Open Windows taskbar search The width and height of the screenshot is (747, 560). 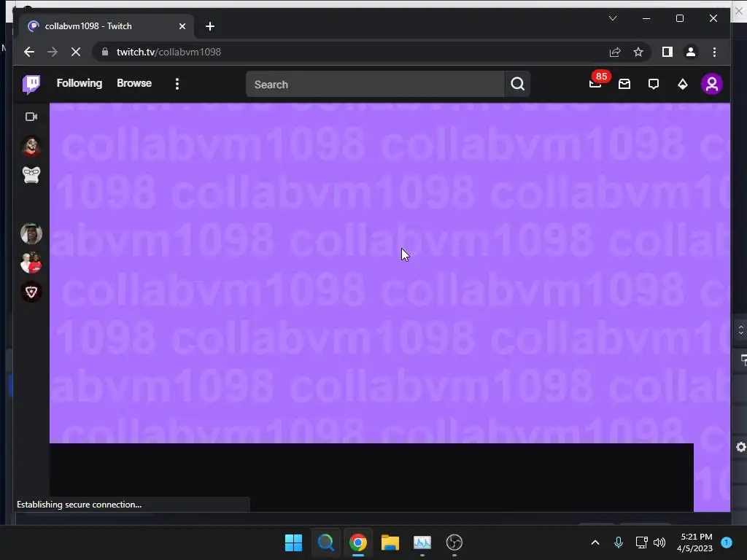point(326,542)
